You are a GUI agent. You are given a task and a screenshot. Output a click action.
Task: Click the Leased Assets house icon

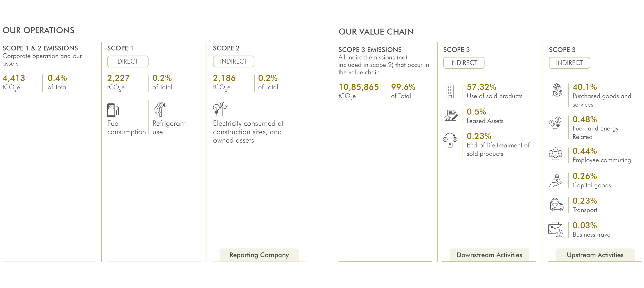[451, 115]
